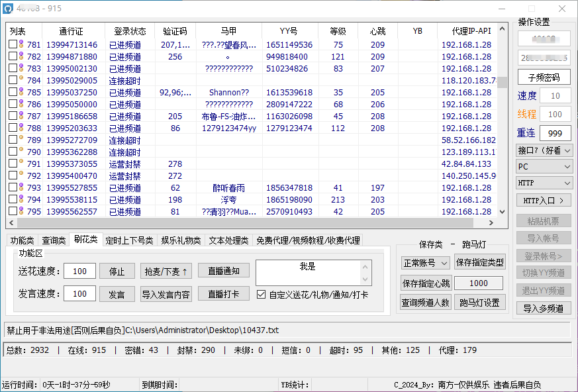Image resolution: width=578 pixels, height=392 pixels.
Task: Select the 醉听春雨 nickname cell
Action: 228,187
